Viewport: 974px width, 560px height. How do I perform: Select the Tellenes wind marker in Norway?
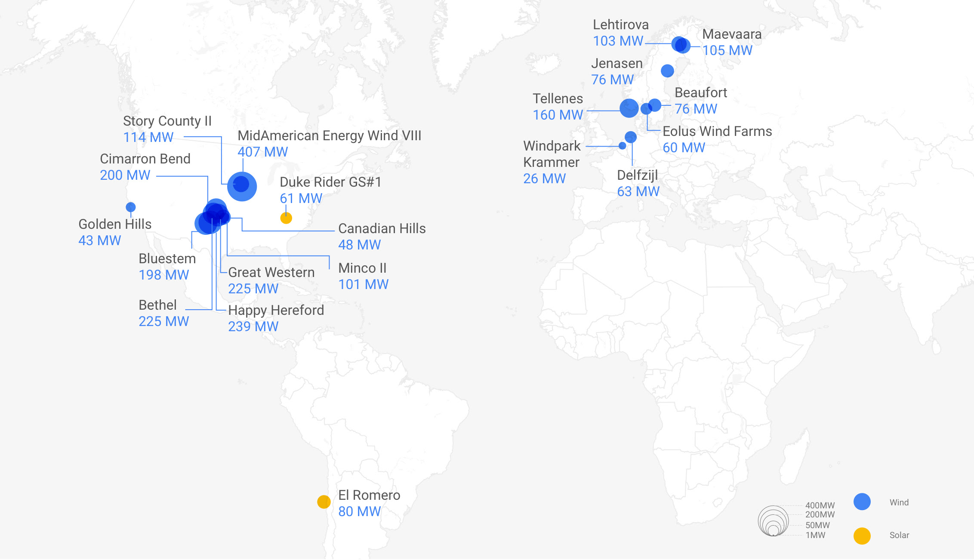click(629, 108)
